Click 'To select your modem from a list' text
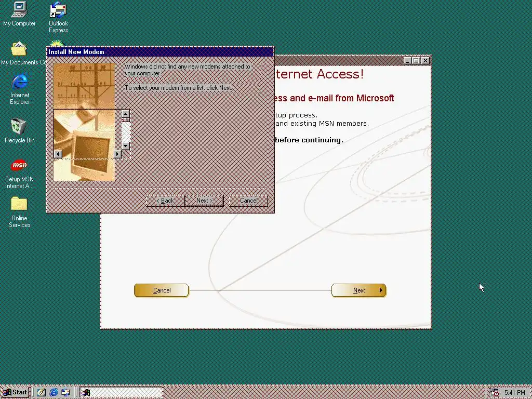 (179, 88)
